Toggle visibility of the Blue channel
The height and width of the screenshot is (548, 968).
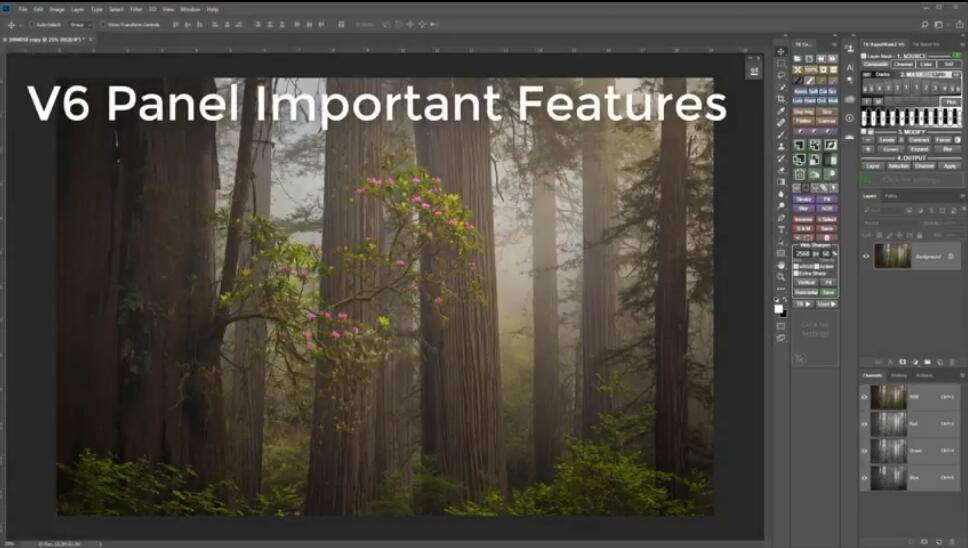point(865,478)
